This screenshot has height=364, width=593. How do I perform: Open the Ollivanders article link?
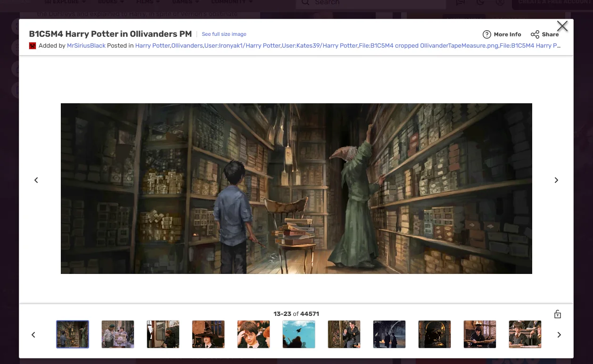187,46
